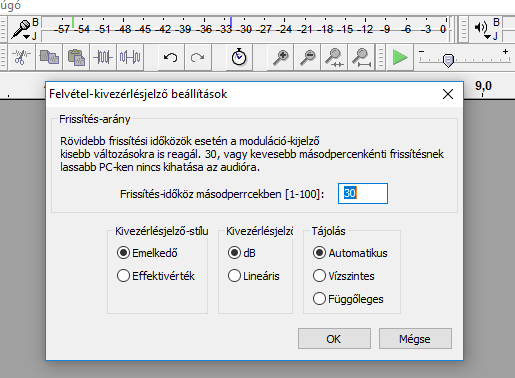The image size is (515, 378).
Task: Open the speaker meter dropdown arrow
Action: [488, 37]
